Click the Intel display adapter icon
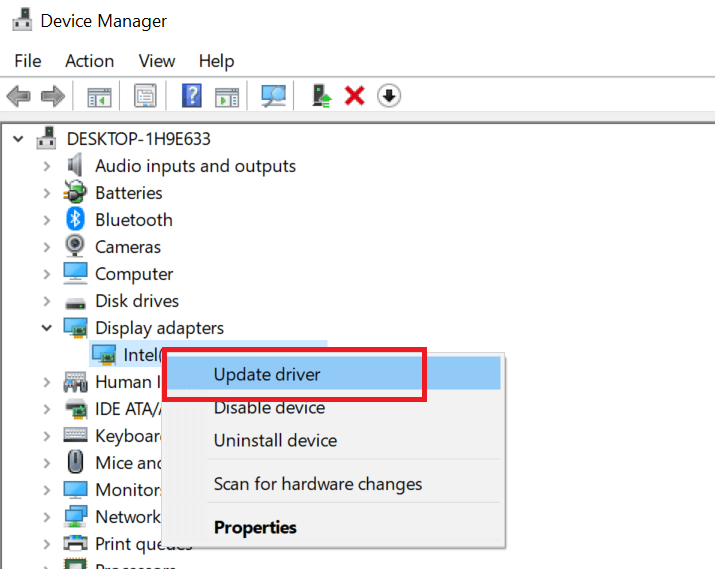Image resolution: width=715 pixels, height=569 pixels. coord(104,355)
